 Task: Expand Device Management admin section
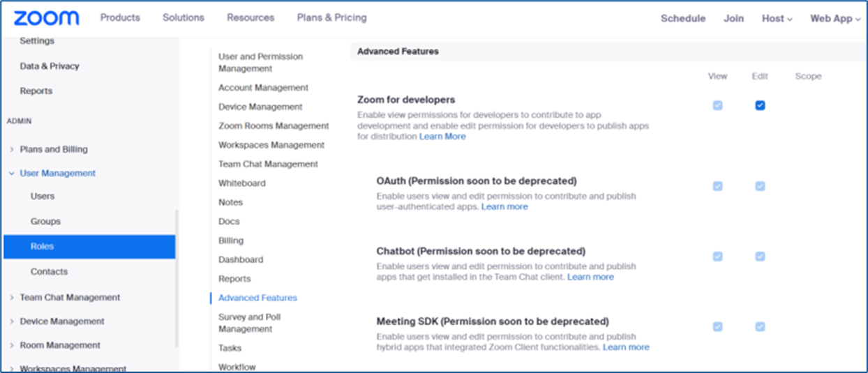11,321
